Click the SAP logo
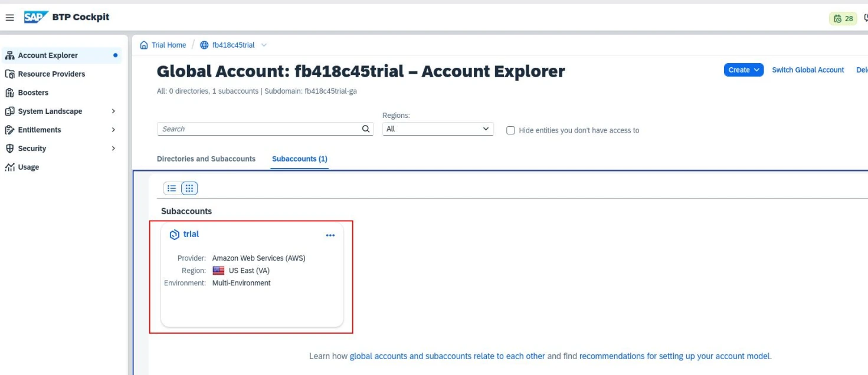This screenshot has width=868, height=375. click(x=35, y=17)
